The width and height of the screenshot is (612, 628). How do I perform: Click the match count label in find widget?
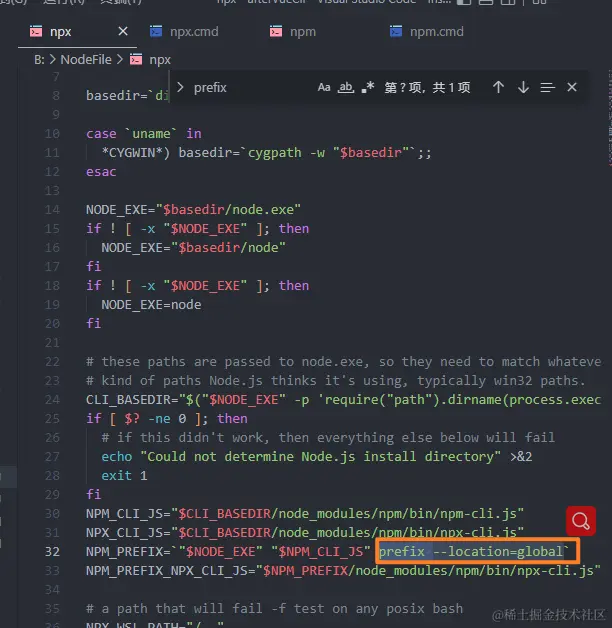tap(427, 87)
